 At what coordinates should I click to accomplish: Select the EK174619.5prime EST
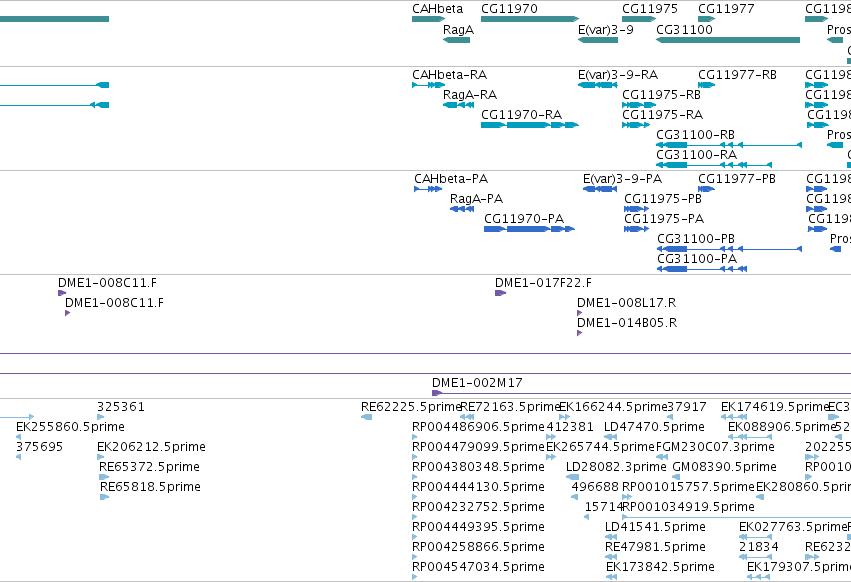point(736,417)
